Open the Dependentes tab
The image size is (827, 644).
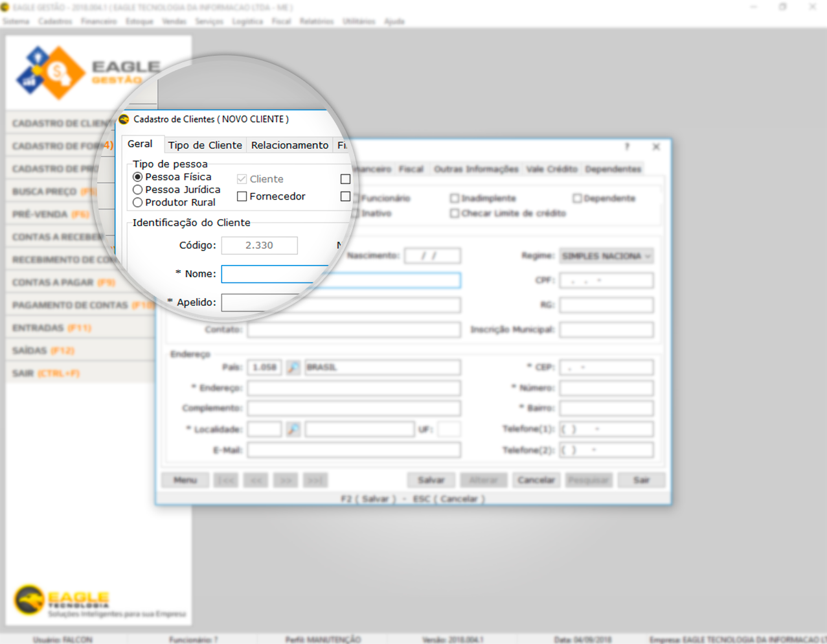point(613,169)
